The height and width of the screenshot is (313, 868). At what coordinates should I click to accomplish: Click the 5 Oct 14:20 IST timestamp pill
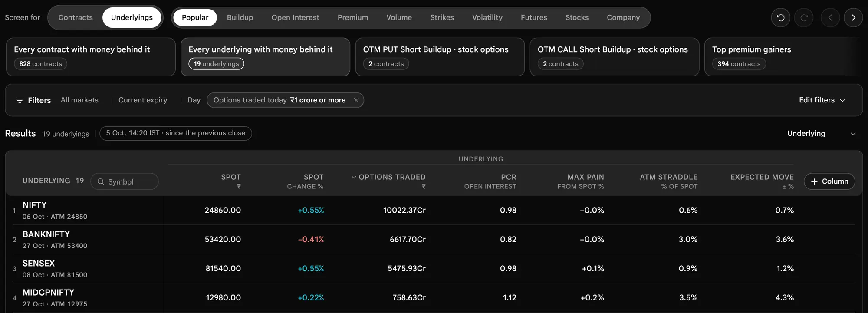point(176,133)
